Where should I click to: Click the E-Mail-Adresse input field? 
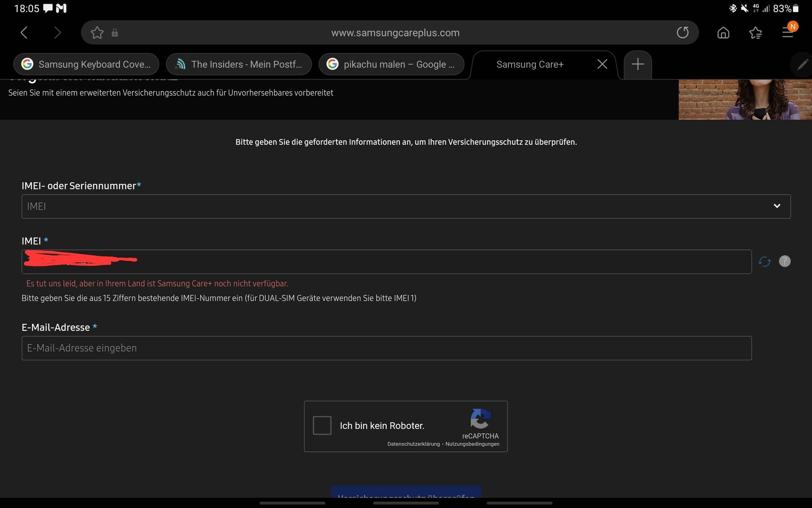click(387, 348)
